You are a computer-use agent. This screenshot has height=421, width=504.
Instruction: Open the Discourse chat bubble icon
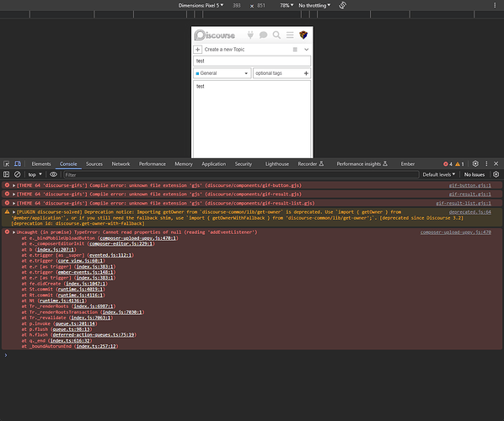263,35
